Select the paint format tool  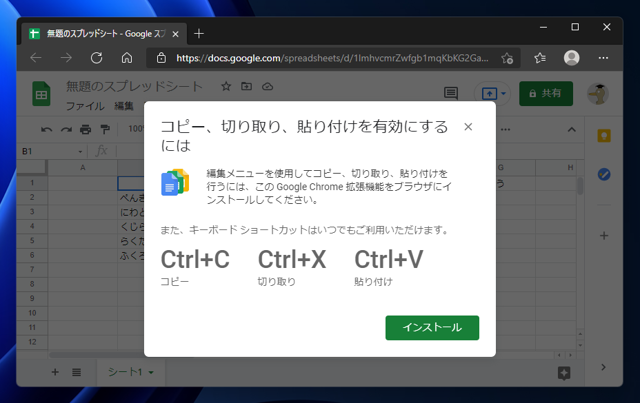tap(105, 130)
